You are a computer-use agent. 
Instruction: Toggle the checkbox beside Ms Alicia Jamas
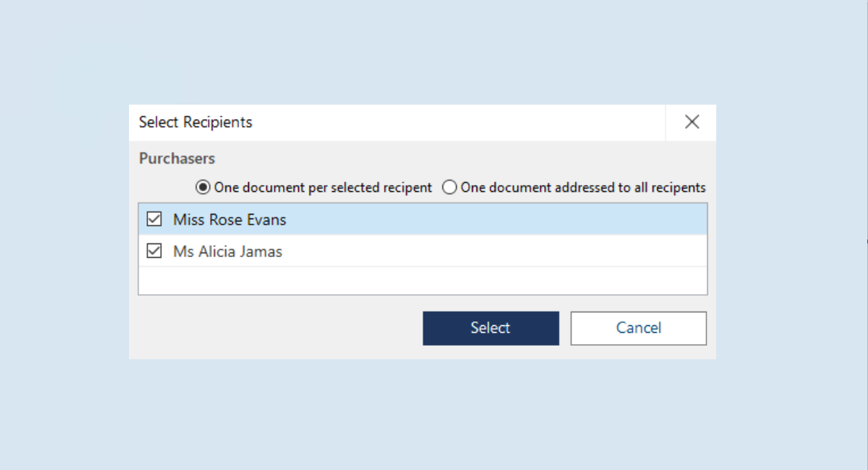155,251
